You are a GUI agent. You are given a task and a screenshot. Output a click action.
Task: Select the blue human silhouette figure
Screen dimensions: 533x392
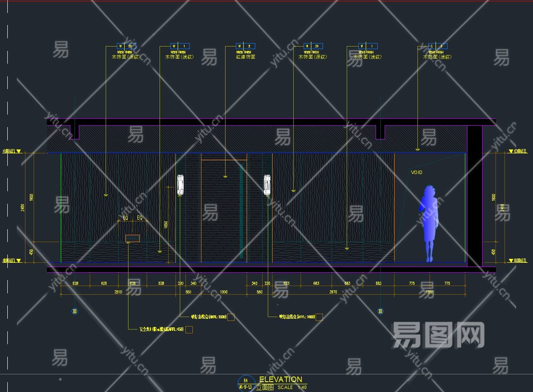tap(429, 224)
